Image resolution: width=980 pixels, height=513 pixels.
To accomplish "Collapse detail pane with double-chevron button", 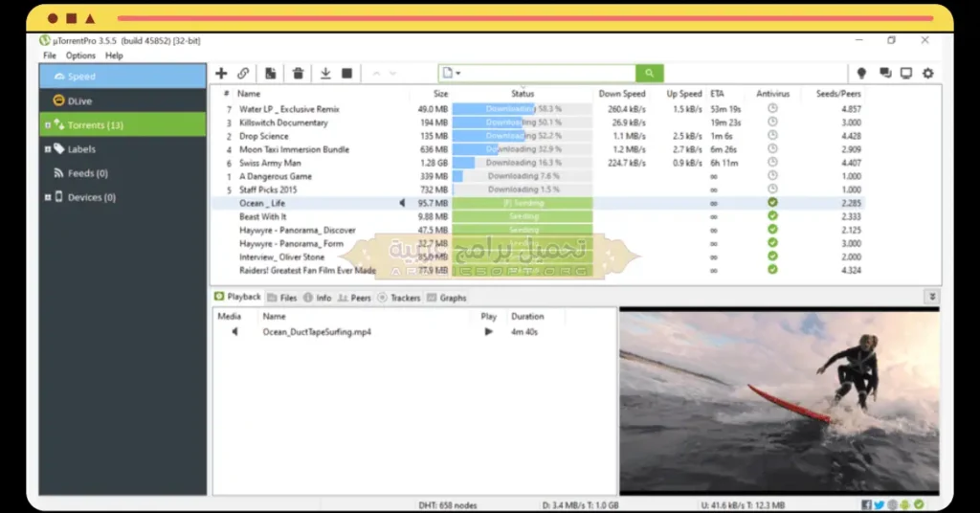I will point(932,297).
